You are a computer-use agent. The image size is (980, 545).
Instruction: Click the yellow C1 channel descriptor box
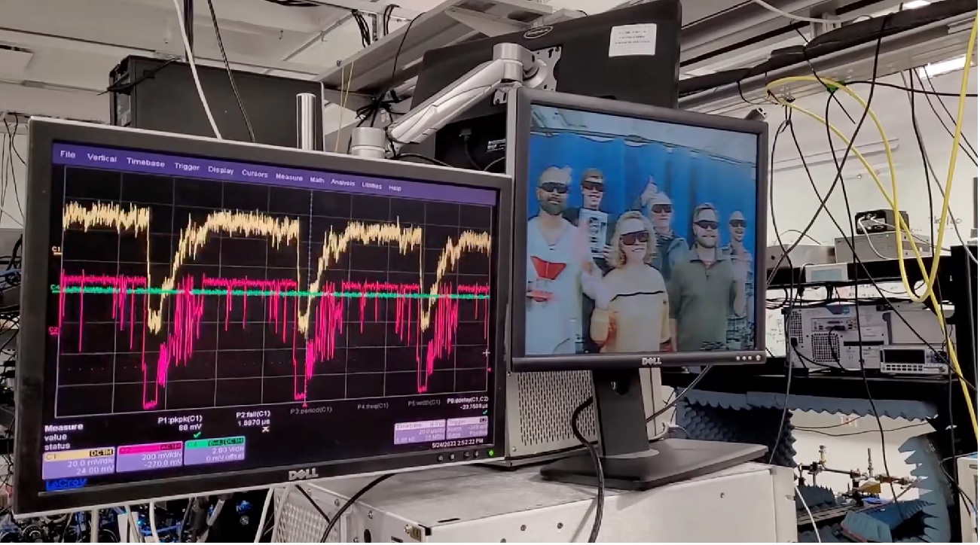pos(78,464)
